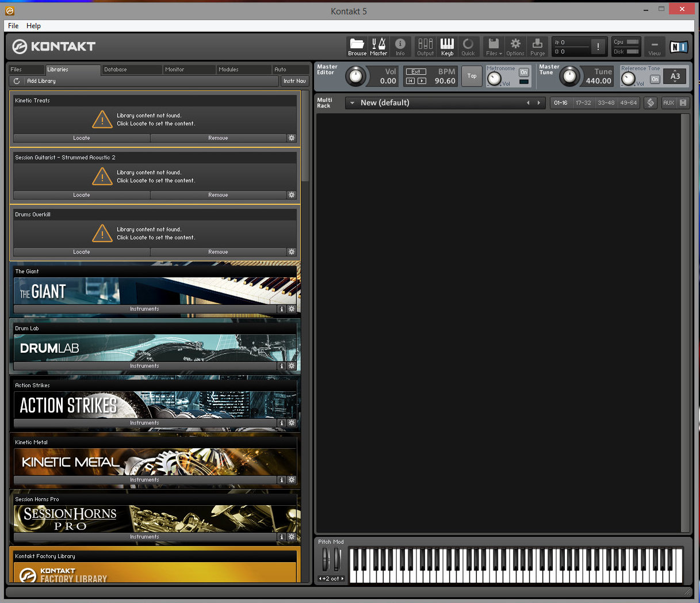Show the Info pane icon
The height and width of the screenshot is (603, 700).
[x=400, y=46]
